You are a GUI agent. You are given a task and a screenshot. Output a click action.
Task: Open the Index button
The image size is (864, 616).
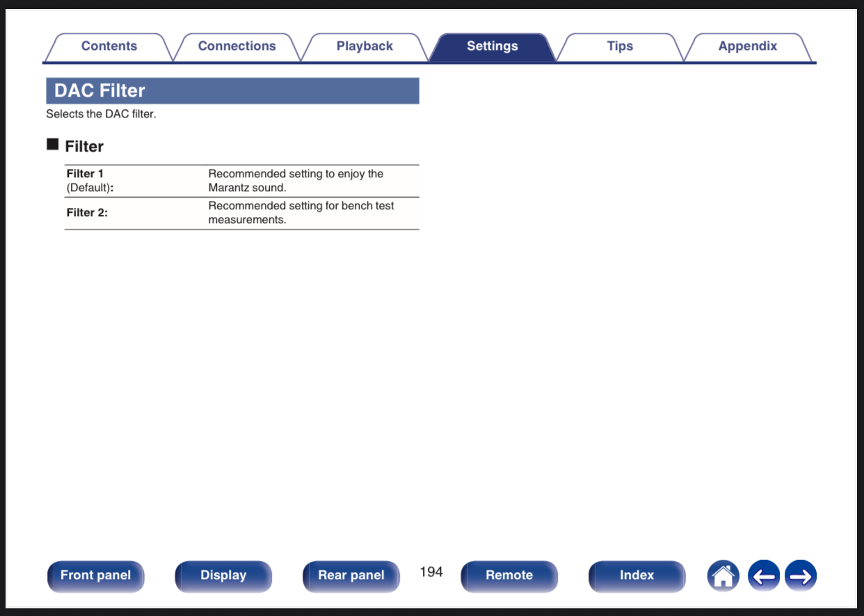click(x=637, y=576)
